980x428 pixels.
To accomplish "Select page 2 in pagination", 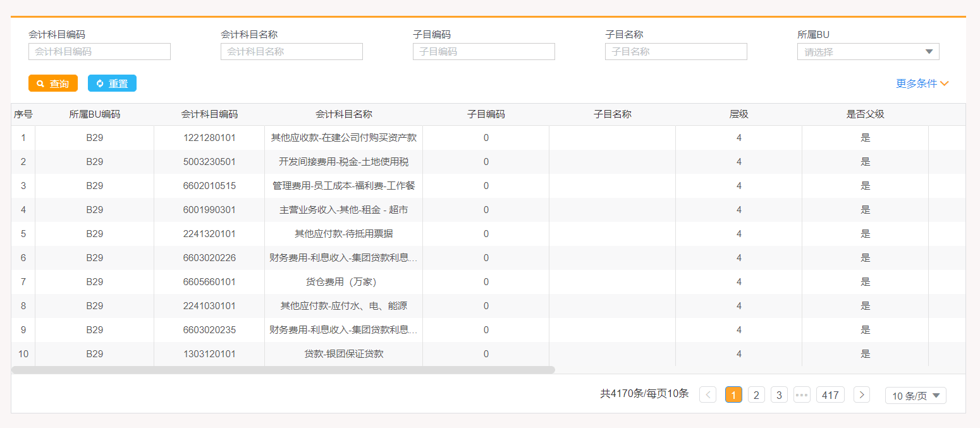I will click(756, 395).
